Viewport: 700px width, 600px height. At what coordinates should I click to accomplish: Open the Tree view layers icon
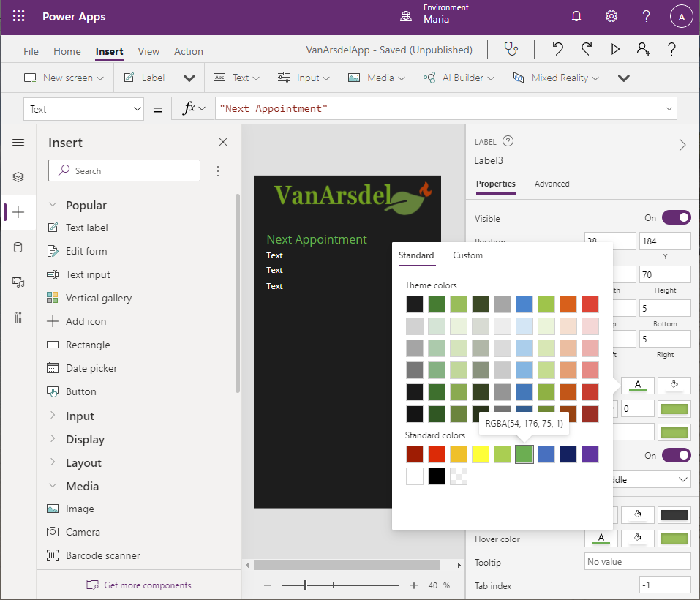coord(18,177)
